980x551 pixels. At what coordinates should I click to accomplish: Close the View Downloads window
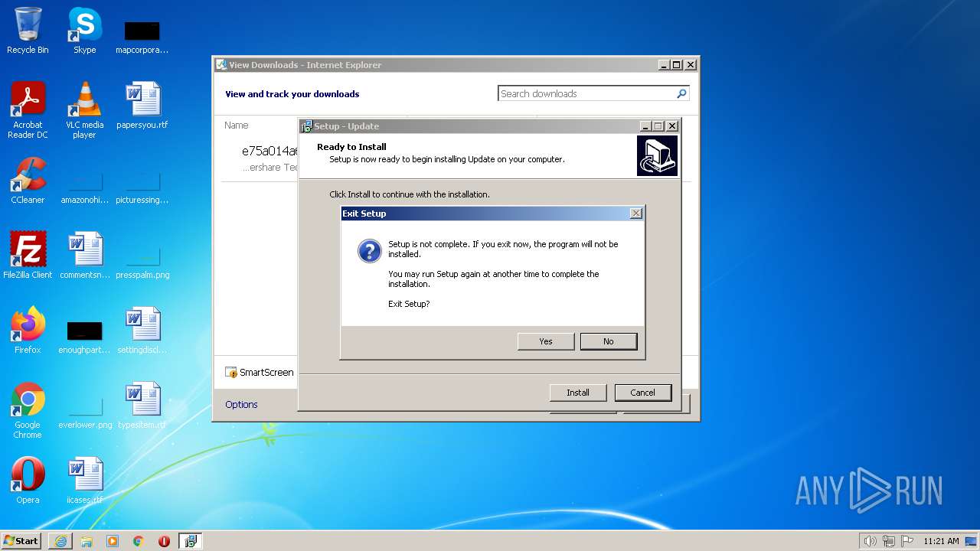click(691, 65)
